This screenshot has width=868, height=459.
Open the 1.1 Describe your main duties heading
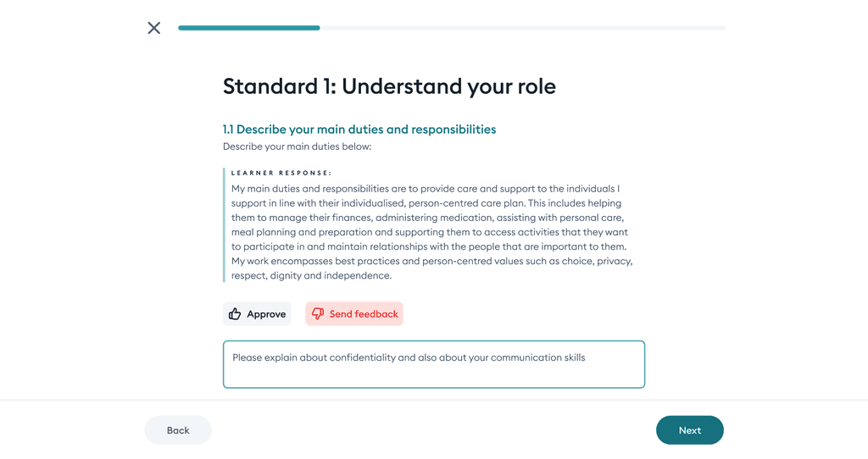click(x=359, y=130)
